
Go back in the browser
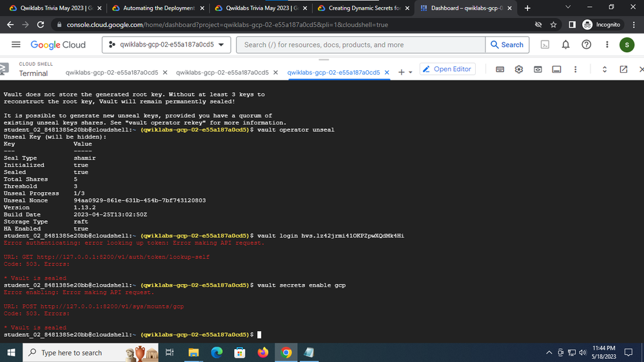click(x=10, y=24)
